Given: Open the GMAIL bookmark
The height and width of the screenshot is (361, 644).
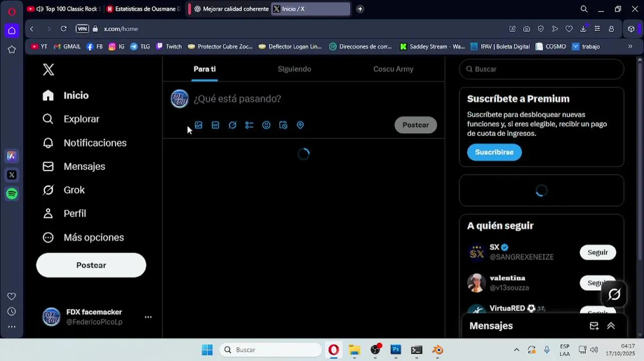Looking at the screenshot, I should [67, 47].
